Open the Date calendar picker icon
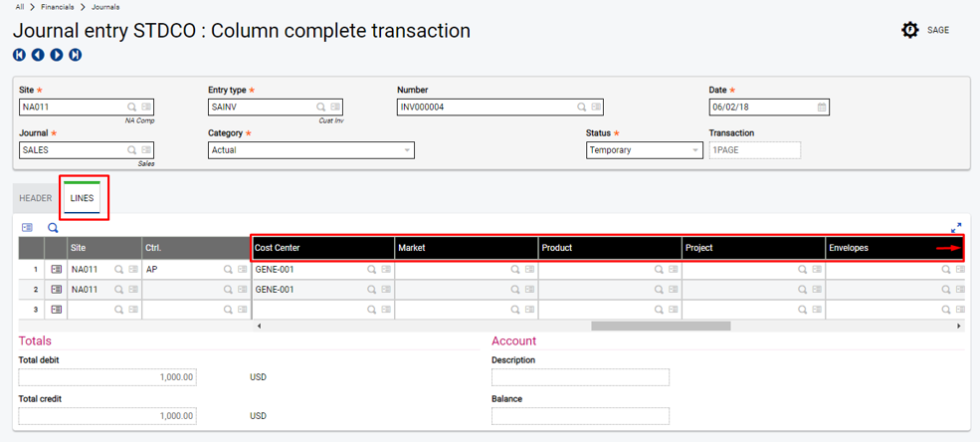The height and width of the screenshot is (442, 980). (x=822, y=108)
